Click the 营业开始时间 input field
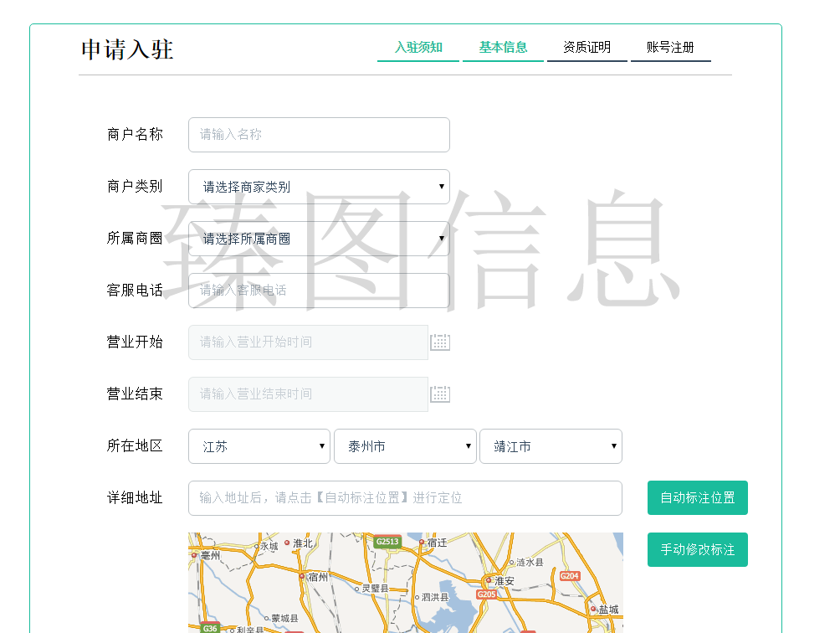 pos(309,342)
